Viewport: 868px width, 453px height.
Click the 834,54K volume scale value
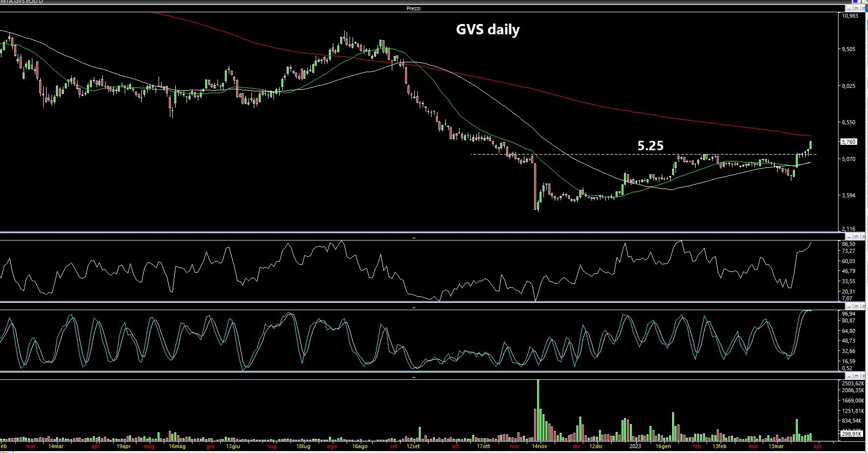coord(851,421)
